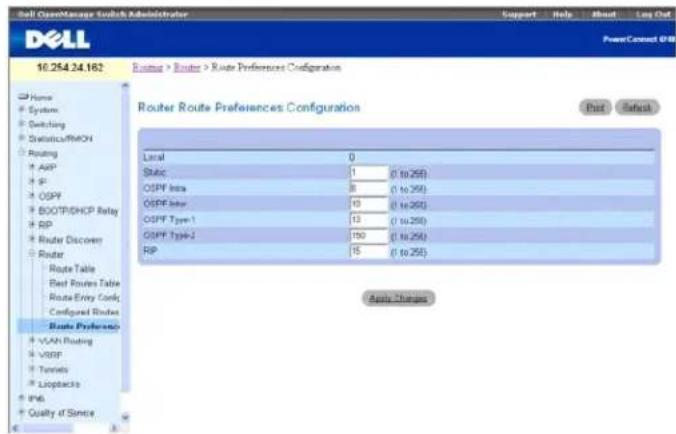Focus the OSPF Inter preference field
Image resolution: width=676 pixels, height=434 pixels.
pyautogui.click(x=369, y=204)
